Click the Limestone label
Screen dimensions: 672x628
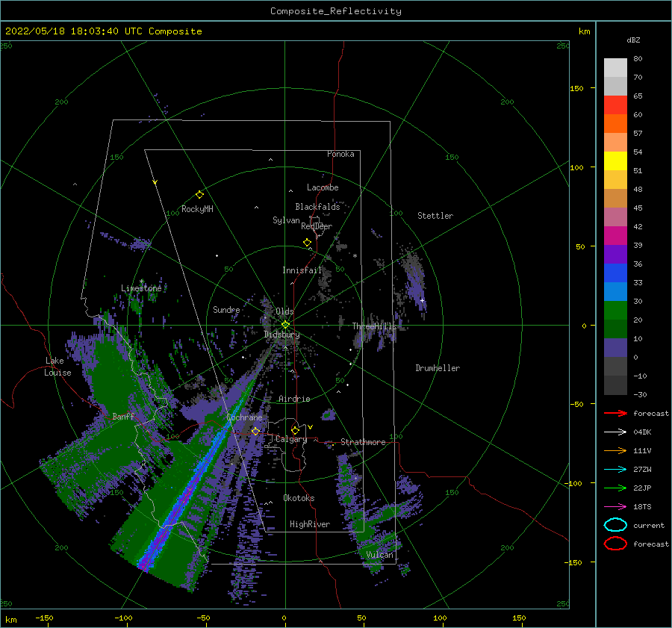[x=141, y=288]
